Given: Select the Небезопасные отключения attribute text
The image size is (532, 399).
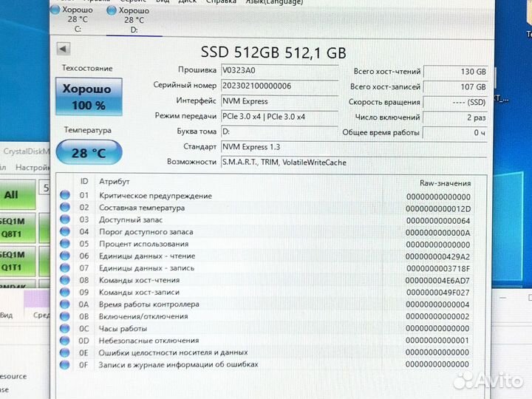Looking at the screenshot, I should click(x=149, y=341).
